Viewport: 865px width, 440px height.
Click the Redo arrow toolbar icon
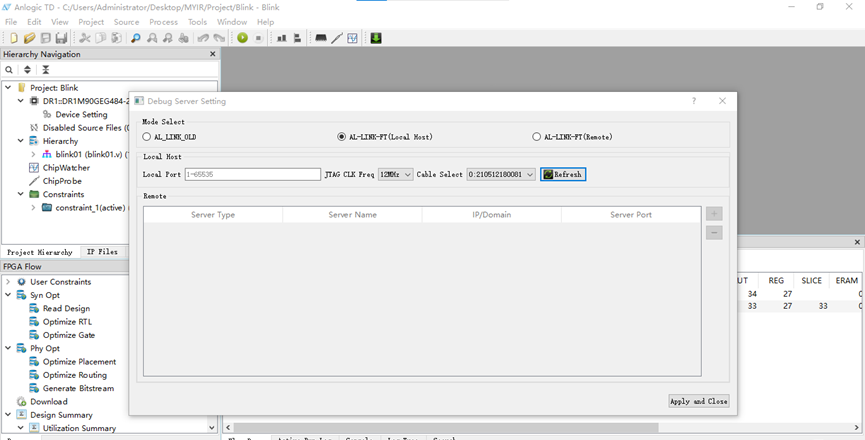[219, 38]
